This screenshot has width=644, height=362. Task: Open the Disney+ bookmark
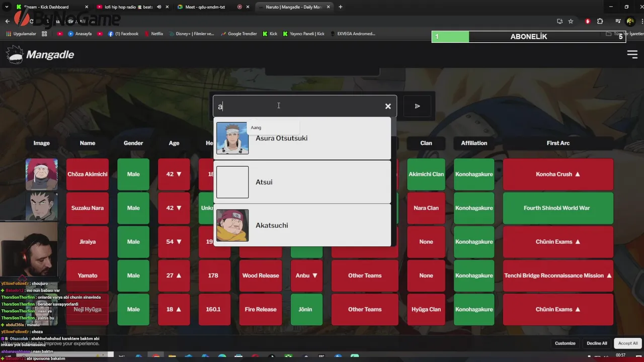click(x=191, y=34)
